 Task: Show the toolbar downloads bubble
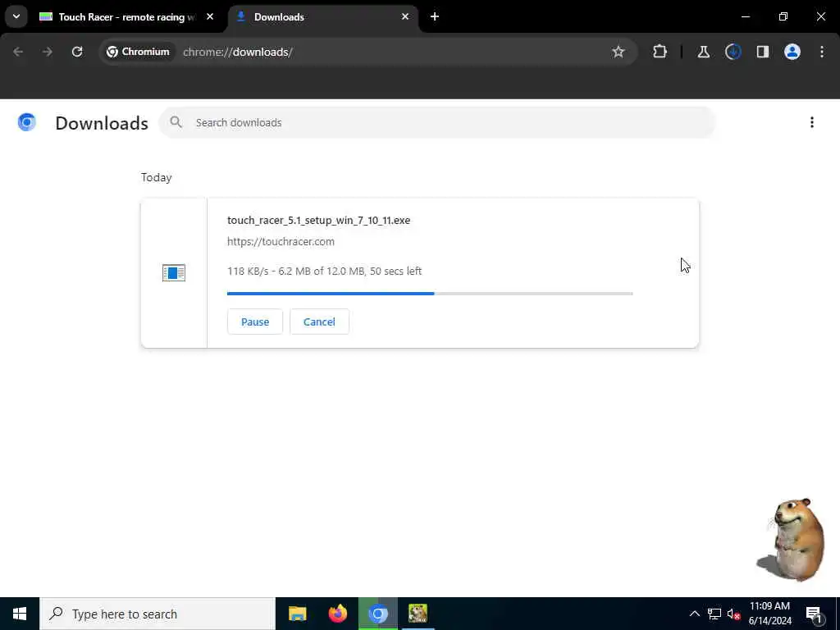coord(733,52)
